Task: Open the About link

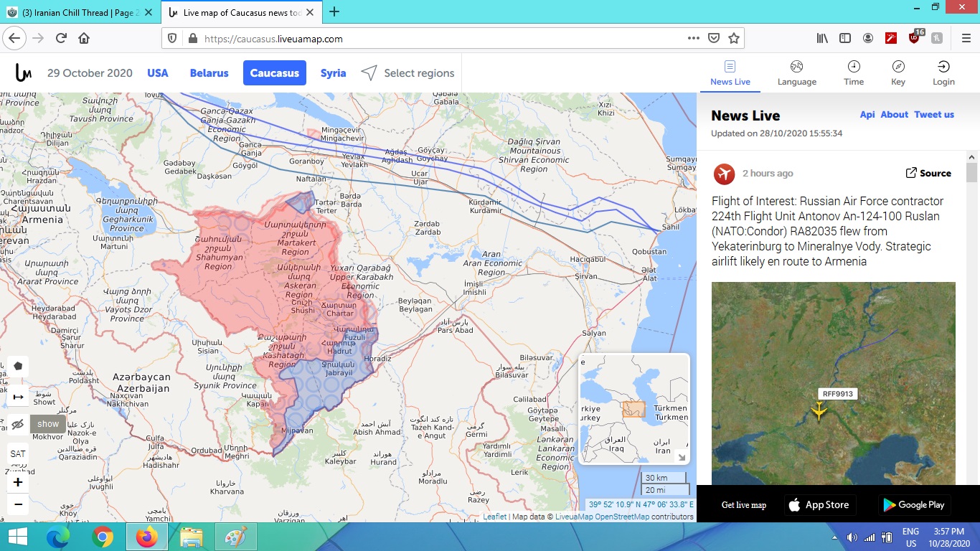Action: coord(895,115)
